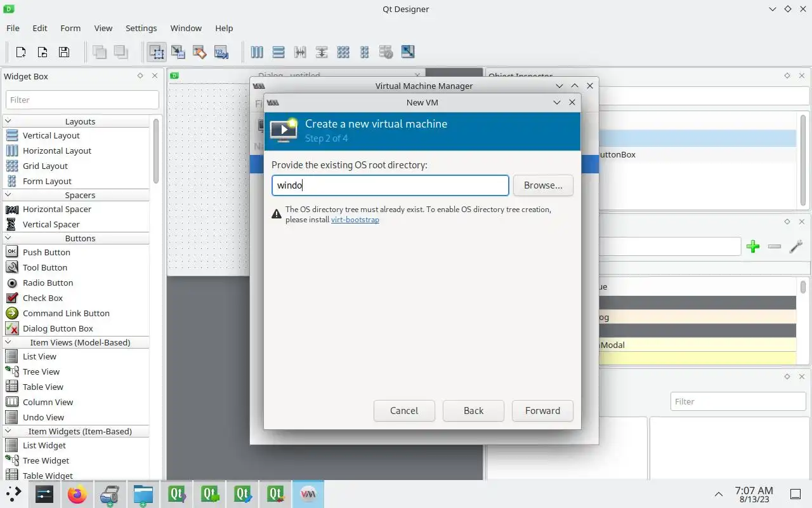Open Firefox from the taskbar

77,494
